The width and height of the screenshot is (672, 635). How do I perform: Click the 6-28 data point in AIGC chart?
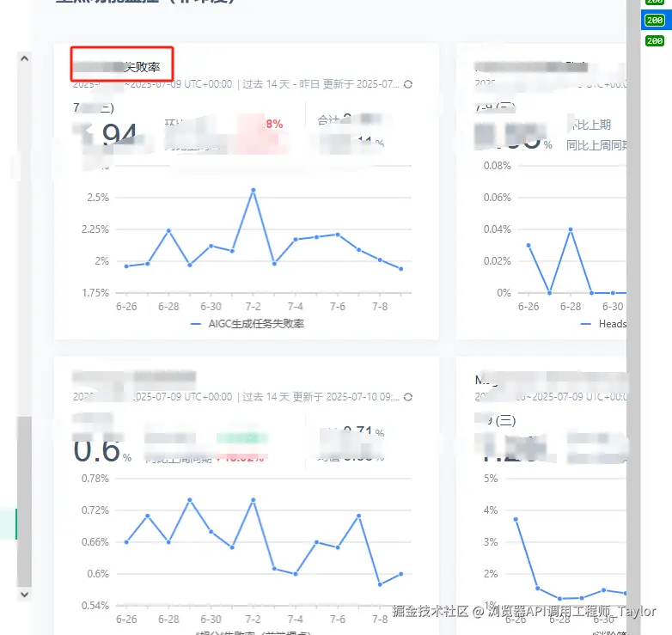tap(168, 230)
